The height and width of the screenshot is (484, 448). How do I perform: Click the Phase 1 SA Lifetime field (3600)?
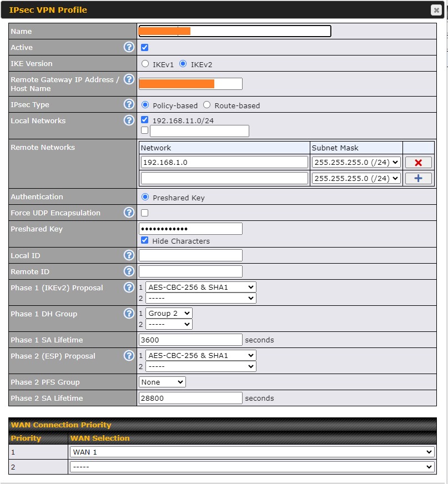(x=190, y=340)
